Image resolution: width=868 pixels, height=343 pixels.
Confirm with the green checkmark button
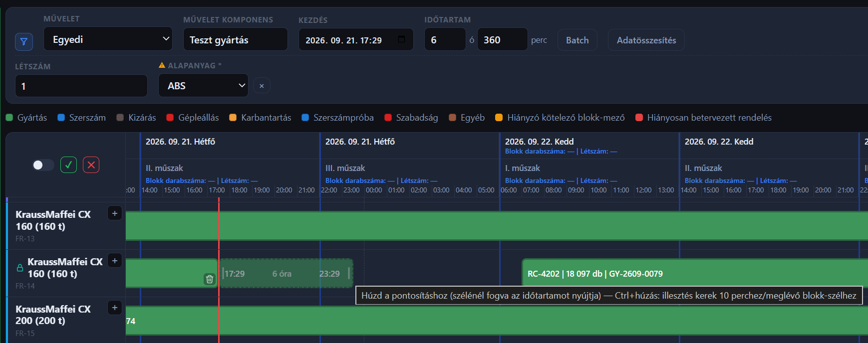coord(68,165)
